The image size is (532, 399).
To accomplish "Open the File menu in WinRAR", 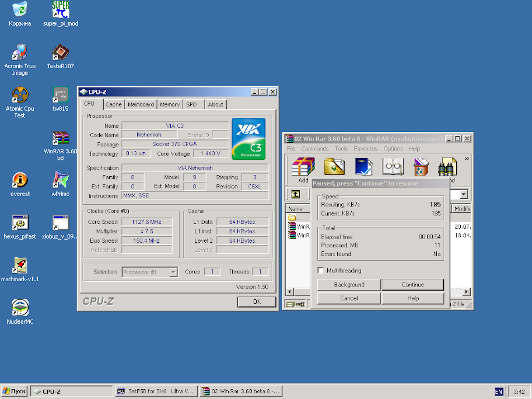I will click(x=291, y=149).
